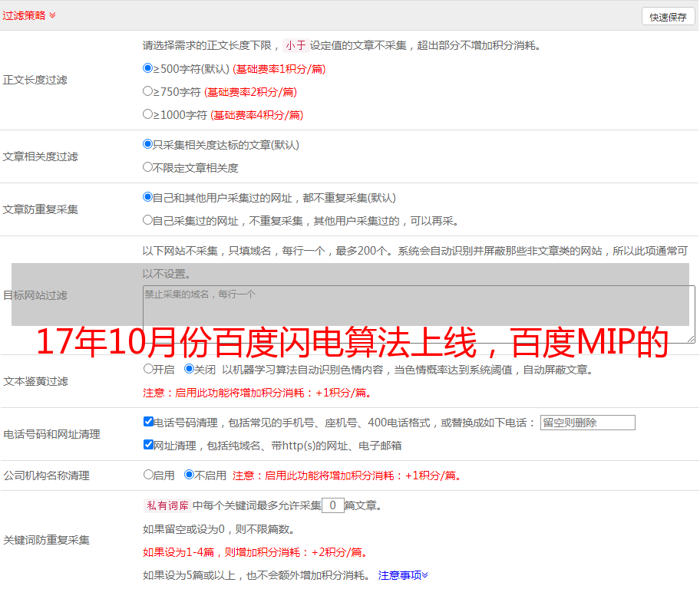700x589 pixels.
Task: Select the ≥1000字符 length option
Action: [x=148, y=114]
